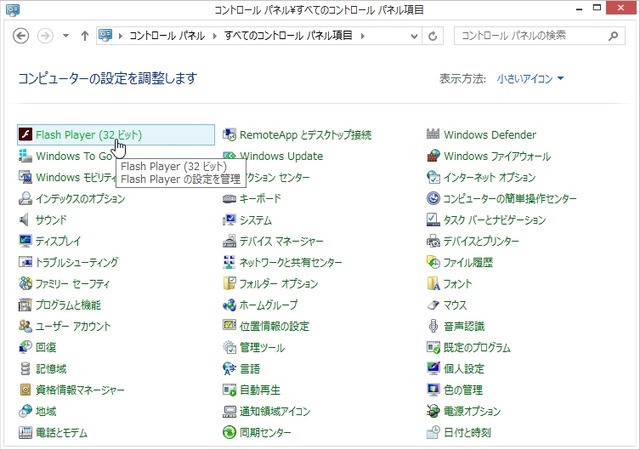The width and height of the screenshot is (640, 450).
Task: Open the フォルダー オプション icon
Action: point(229,283)
